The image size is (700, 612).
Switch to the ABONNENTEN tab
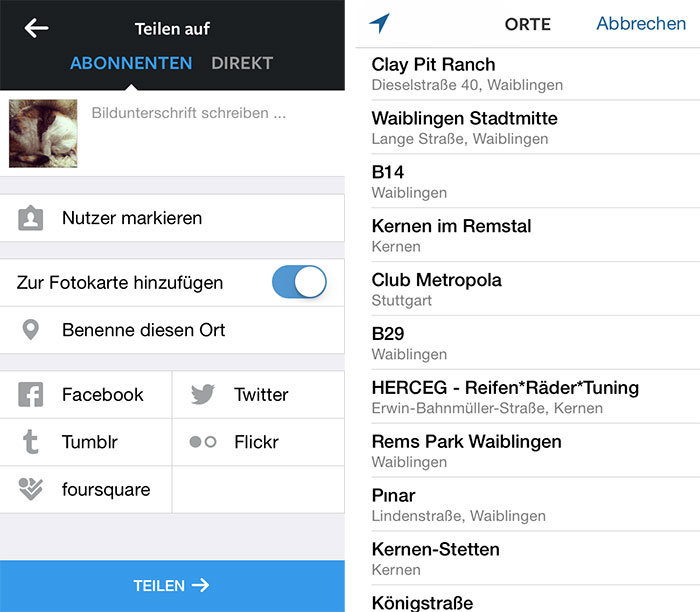click(131, 63)
